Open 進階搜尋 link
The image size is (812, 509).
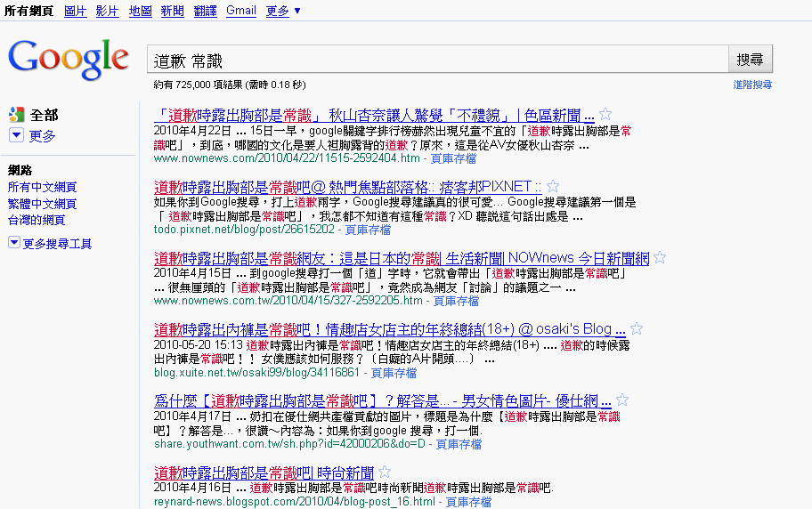coord(752,85)
